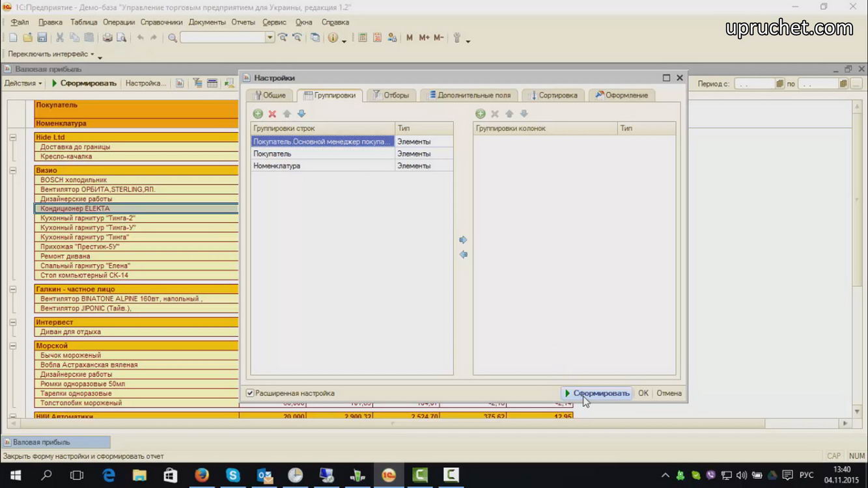Viewport: 868px width, 488px height.
Task: Switch to the Отборы tab
Action: tap(391, 95)
